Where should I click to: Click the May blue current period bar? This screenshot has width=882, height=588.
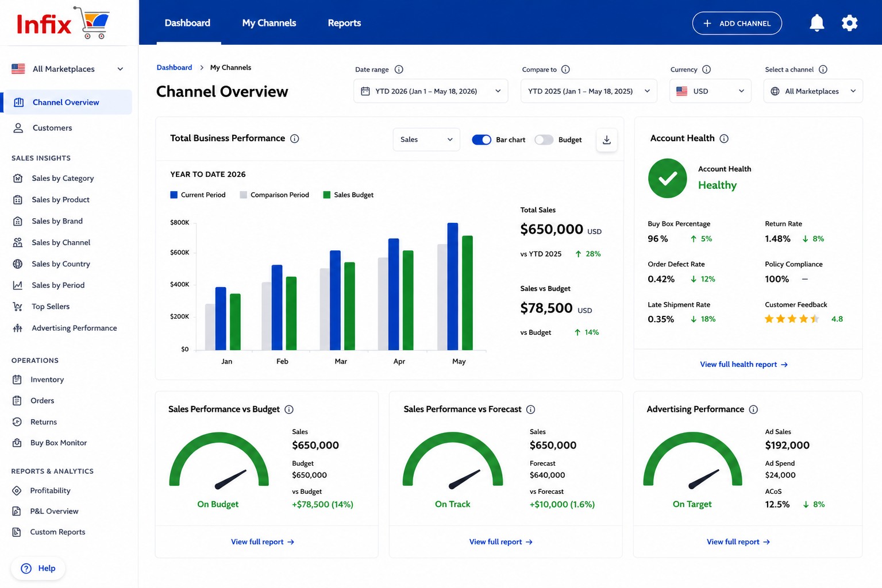pos(453,287)
